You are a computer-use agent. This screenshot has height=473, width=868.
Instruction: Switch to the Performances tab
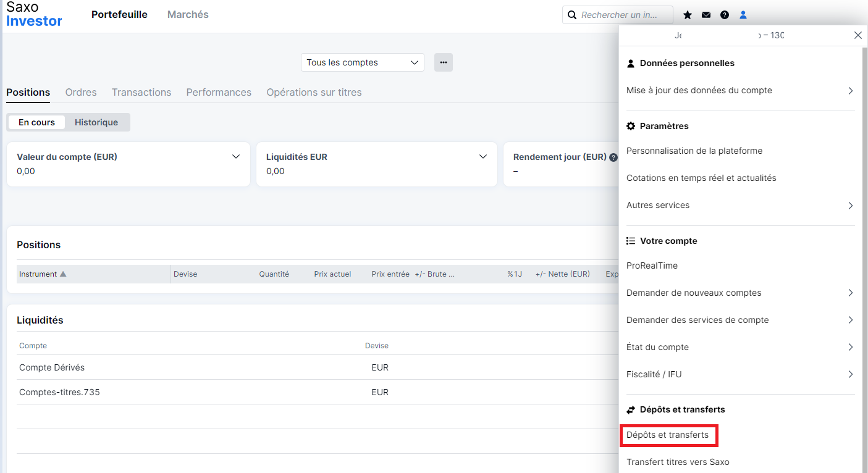coord(219,92)
